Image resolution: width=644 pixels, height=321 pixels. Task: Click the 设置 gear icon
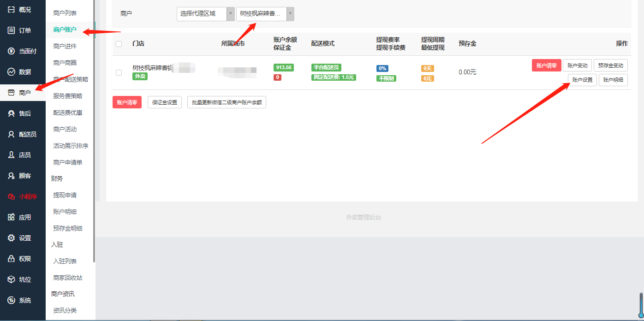[x=12, y=238]
